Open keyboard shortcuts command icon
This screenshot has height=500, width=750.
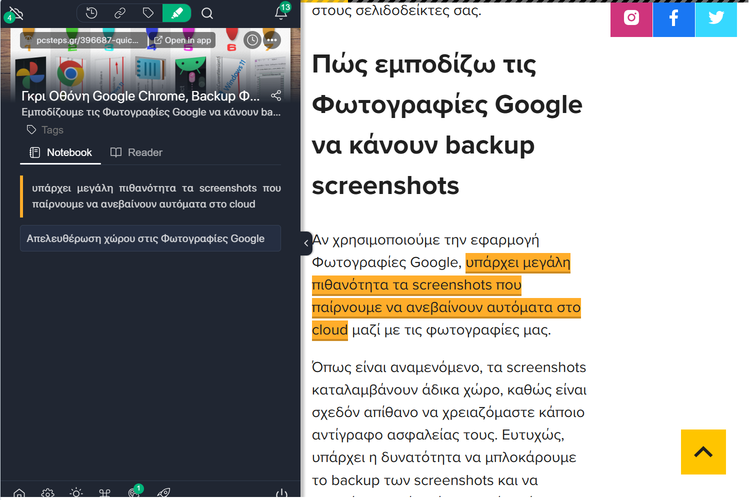pos(105,493)
